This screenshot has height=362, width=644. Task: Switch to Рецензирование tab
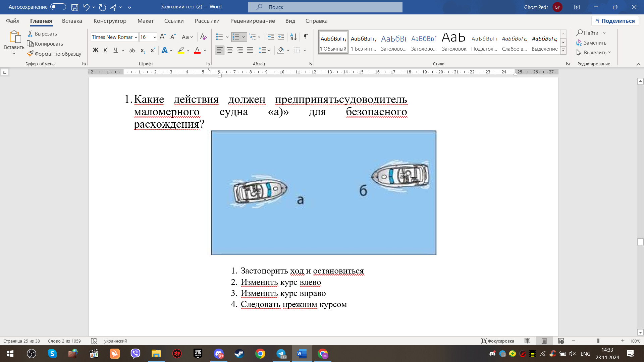pos(253,21)
